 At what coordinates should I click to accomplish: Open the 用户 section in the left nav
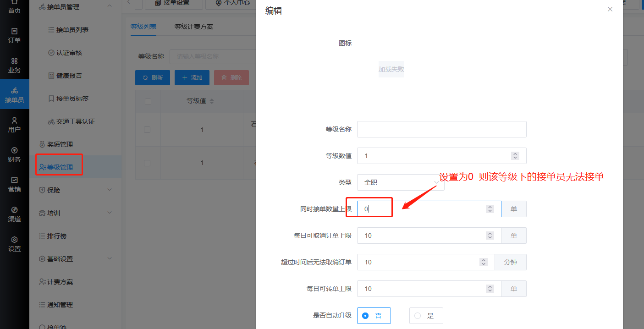click(14, 125)
